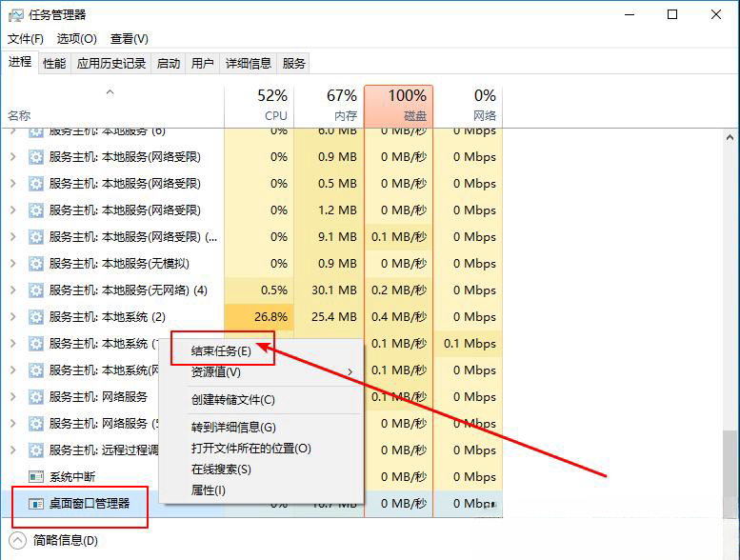Click gear icon of 服务主机: 远程过程调用 row

[x=36, y=450]
